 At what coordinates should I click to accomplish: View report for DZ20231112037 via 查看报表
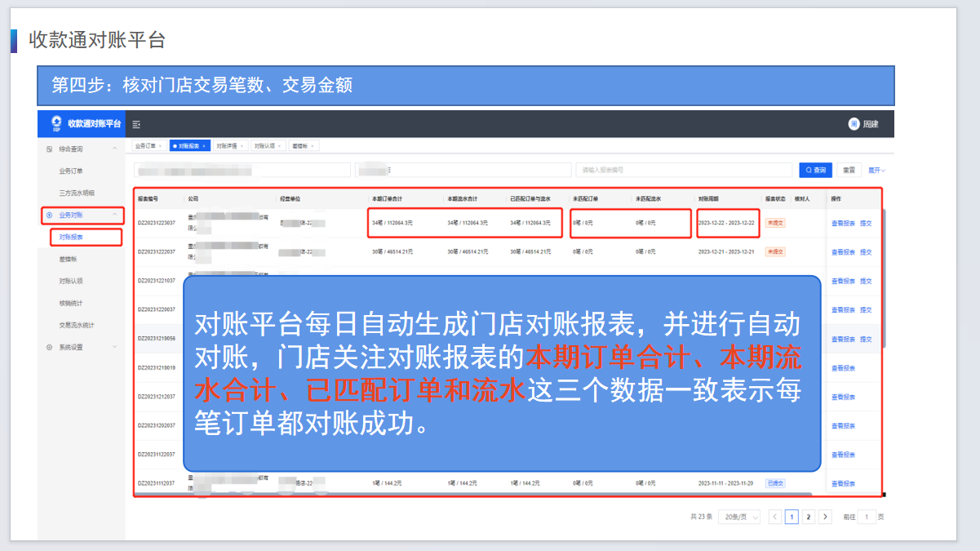pyautogui.click(x=843, y=484)
